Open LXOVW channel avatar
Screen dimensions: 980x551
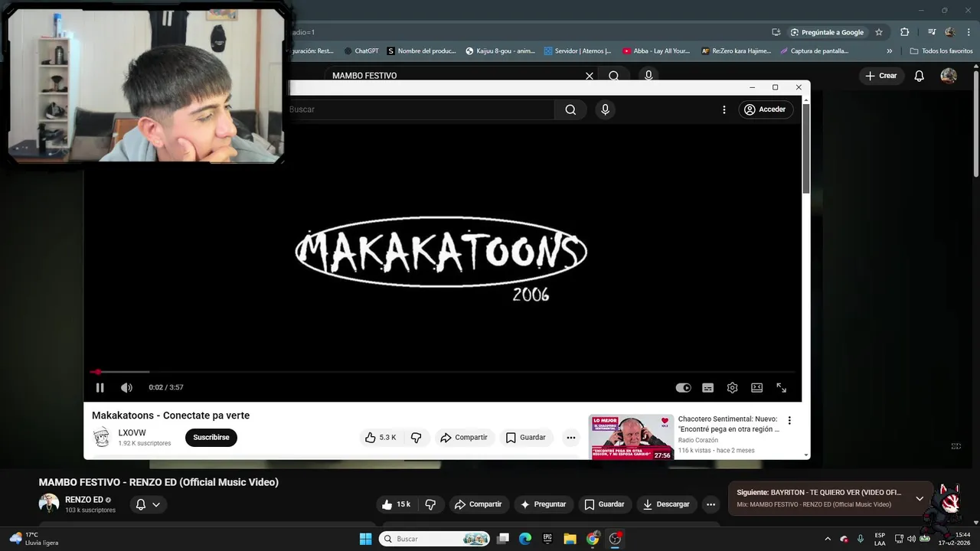tap(101, 438)
